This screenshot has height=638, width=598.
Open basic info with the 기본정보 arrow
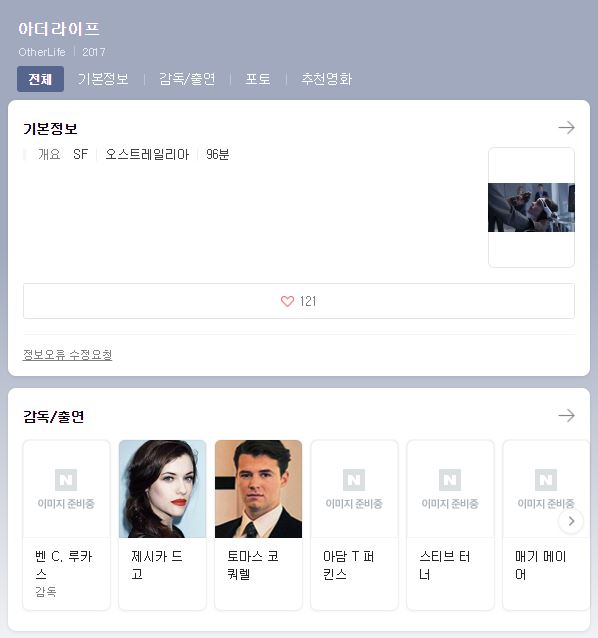click(566, 128)
